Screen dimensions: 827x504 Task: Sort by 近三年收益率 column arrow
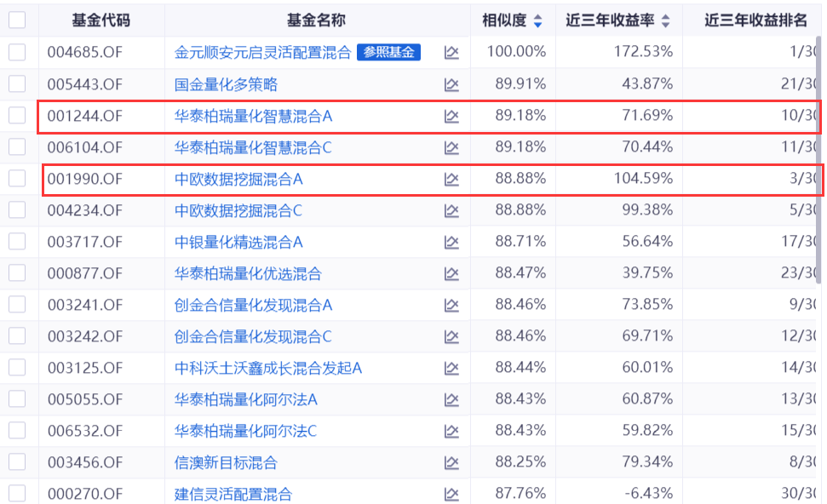tap(665, 21)
